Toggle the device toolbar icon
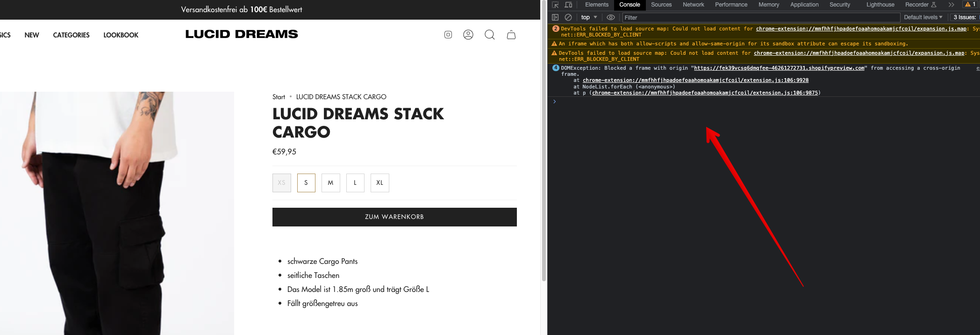 click(x=568, y=5)
